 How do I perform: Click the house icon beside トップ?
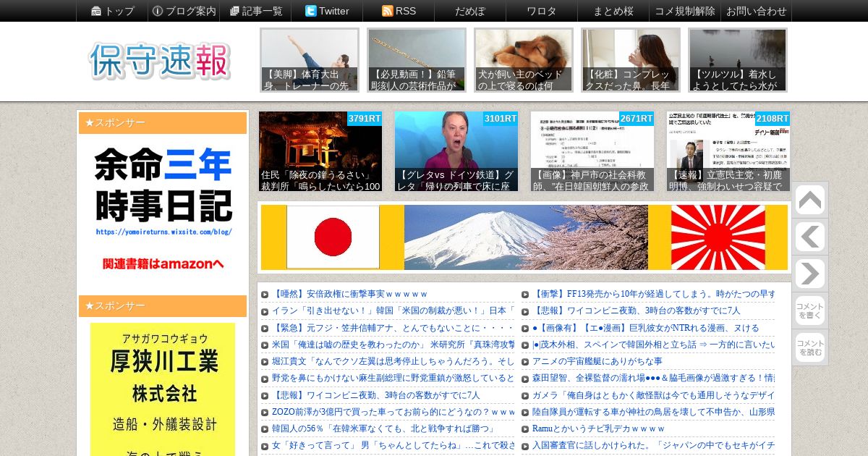click(x=96, y=11)
